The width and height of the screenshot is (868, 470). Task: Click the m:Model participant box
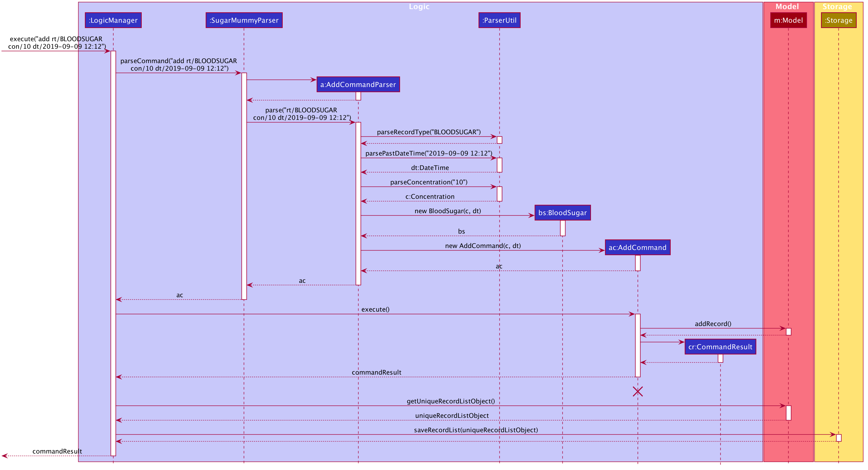click(x=789, y=20)
